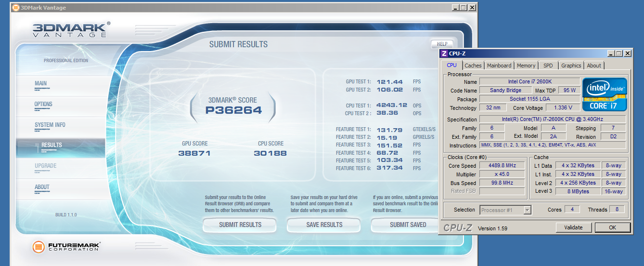Click the HELP button in 3DMark

pos(442,44)
